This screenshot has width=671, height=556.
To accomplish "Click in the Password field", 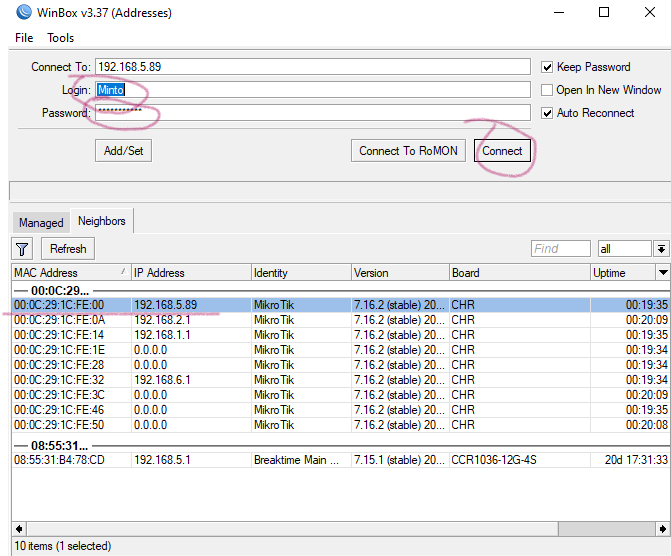I will pyautogui.click(x=312, y=113).
